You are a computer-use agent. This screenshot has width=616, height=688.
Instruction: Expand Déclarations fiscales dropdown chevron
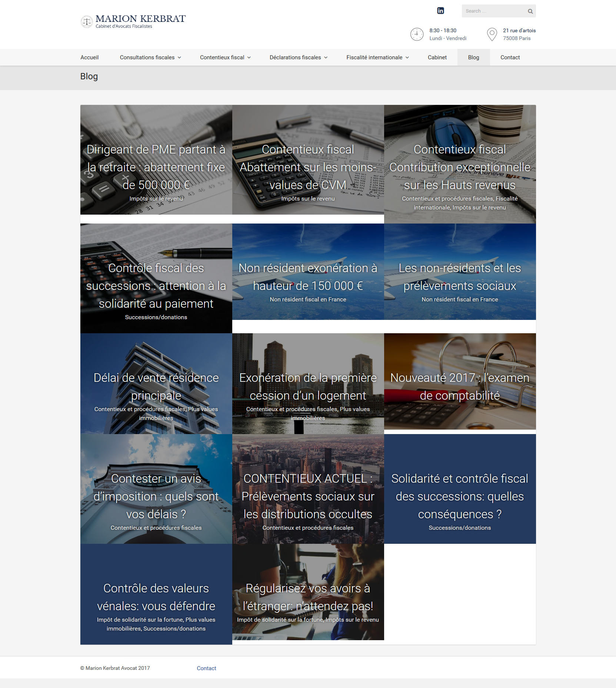[326, 57]
